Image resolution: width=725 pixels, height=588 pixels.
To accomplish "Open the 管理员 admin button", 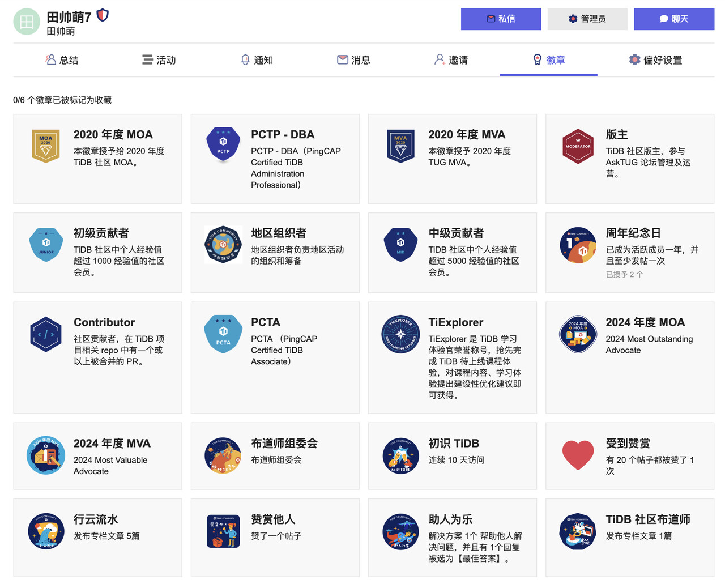I will pyautogui.click(x=587, y=19).
